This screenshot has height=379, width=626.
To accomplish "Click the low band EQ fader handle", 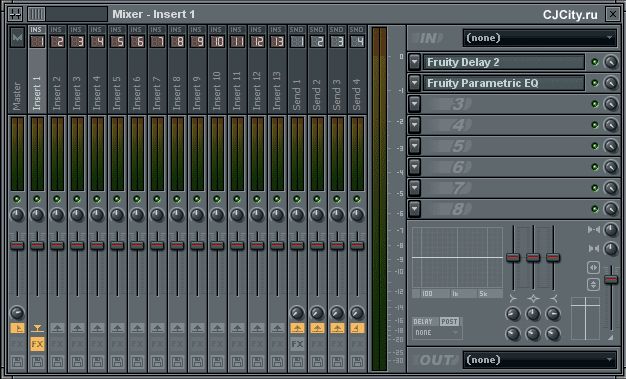I will [x=513, y=258].
